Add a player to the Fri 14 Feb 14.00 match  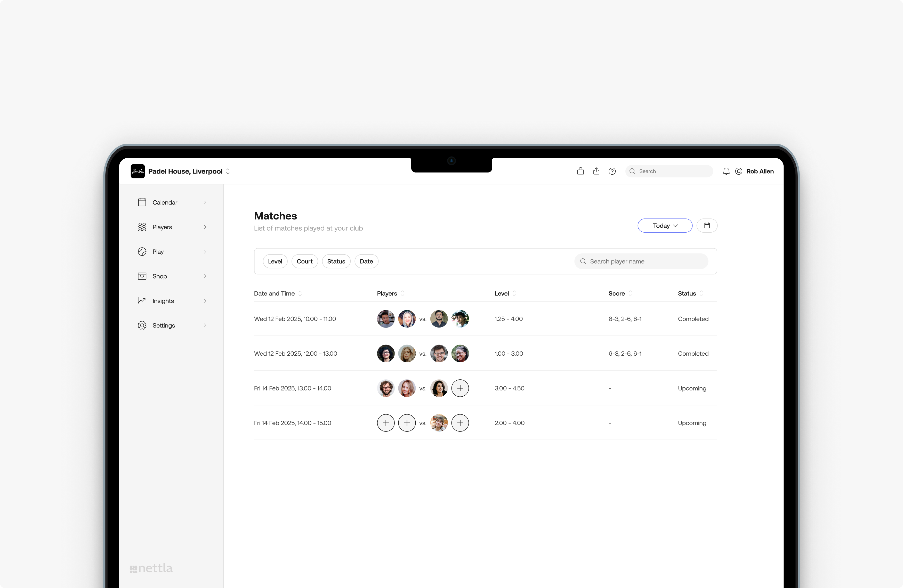coord(386,423)
